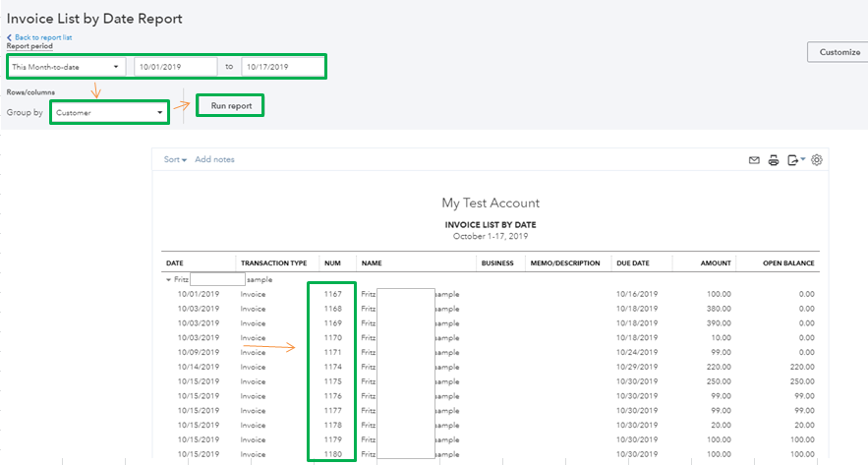This screenshot has width=868, height=465.
Task: Open invoice number 1179
Action: pos(332,440)
